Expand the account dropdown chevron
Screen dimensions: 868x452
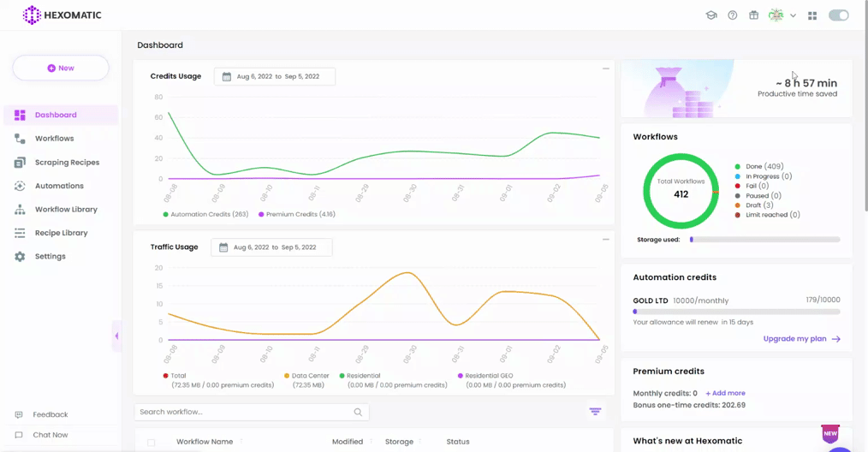coord(794,16)
